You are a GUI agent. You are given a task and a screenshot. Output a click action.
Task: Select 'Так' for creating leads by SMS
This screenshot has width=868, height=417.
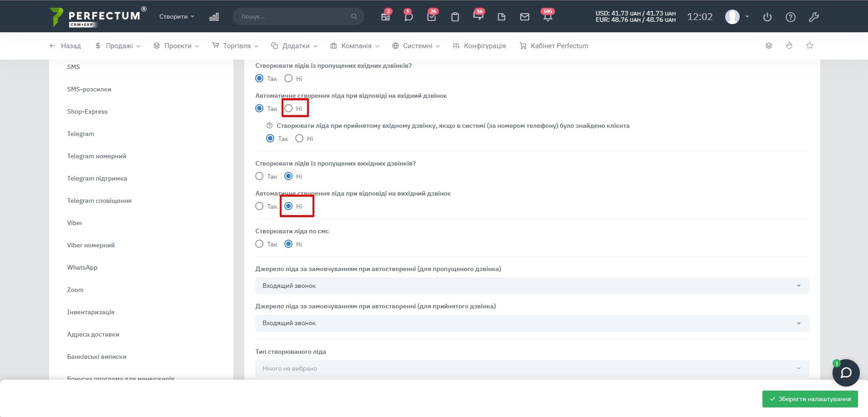click(259, 244)
